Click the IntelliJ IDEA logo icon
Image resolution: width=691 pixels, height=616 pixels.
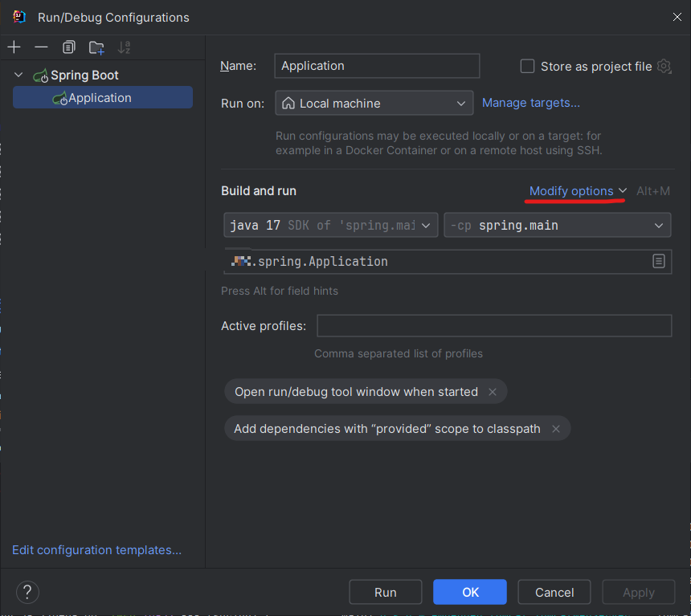(19, 17)
